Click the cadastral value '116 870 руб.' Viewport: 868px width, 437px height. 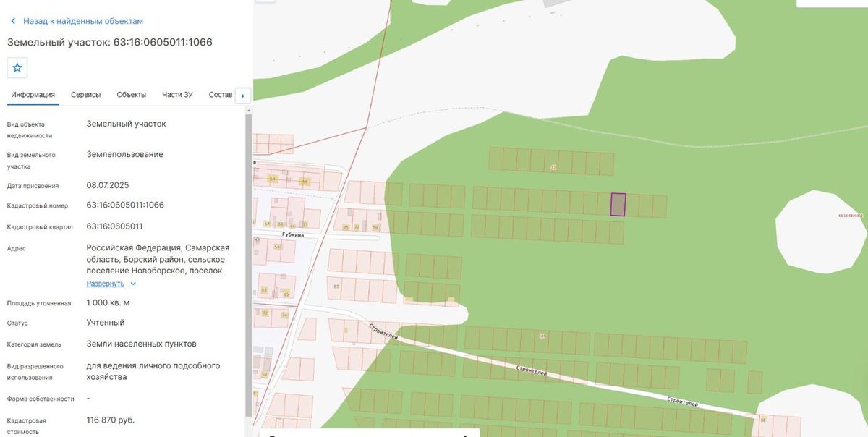111,420
